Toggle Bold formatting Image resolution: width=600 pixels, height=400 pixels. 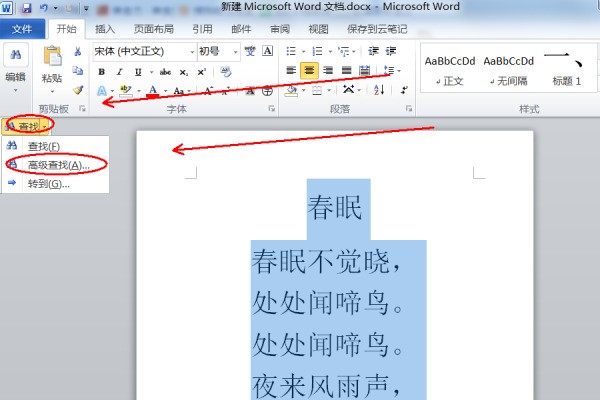101,71
